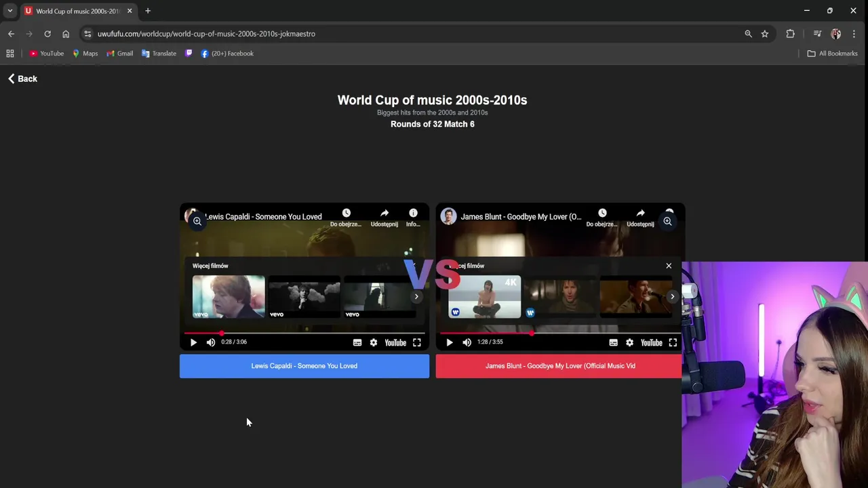Select middle James Blunt suggested thumbnail
The image size is (868, 488).
pyautogui.click(x=560, y=296)
